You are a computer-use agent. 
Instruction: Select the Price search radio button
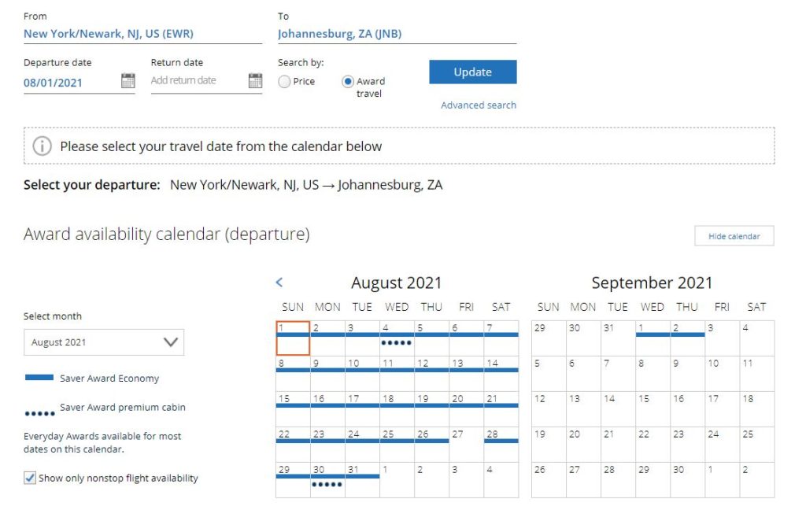285,81
